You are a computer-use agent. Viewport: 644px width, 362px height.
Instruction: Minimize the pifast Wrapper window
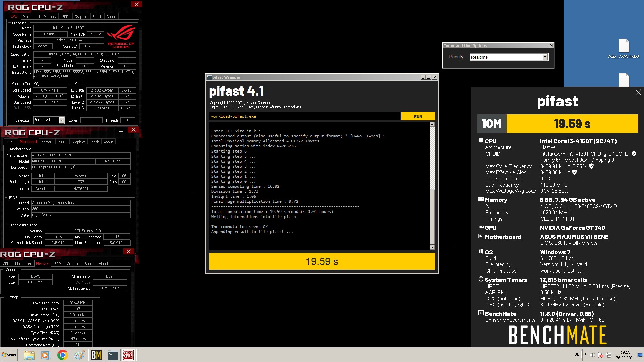tap(423, 77)
